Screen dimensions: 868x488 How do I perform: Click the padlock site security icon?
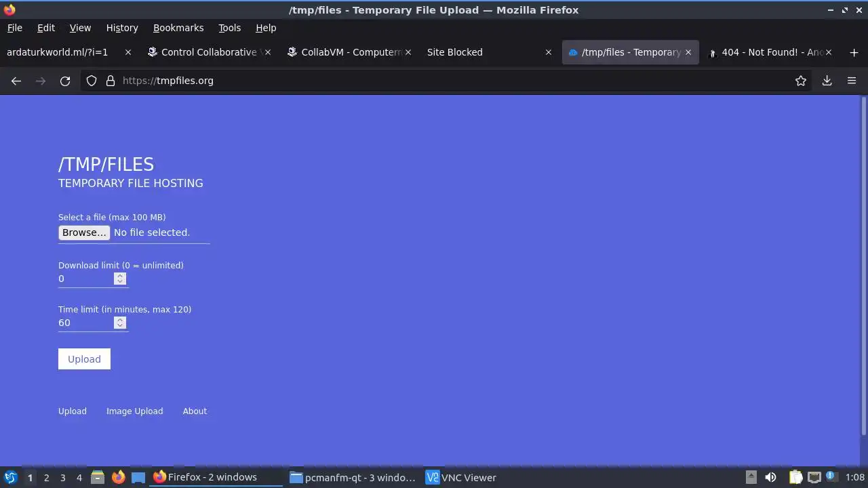[x=111, y=81]
